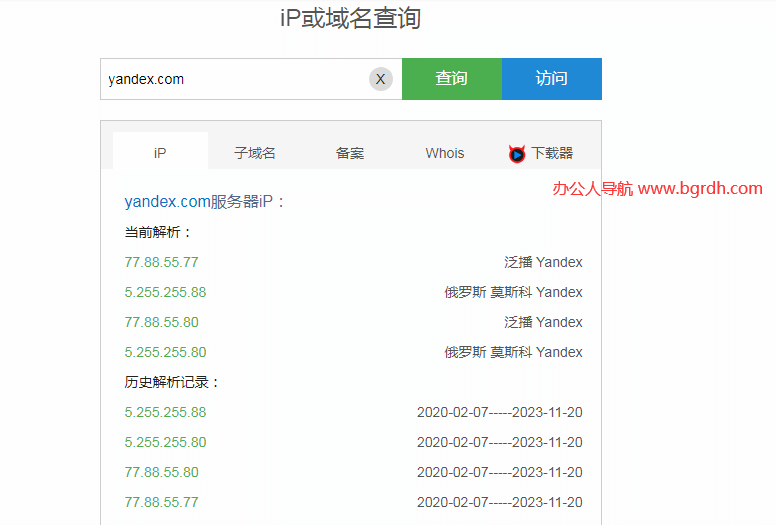Click the yandex.com domain input field

click(x=251, y=79)
